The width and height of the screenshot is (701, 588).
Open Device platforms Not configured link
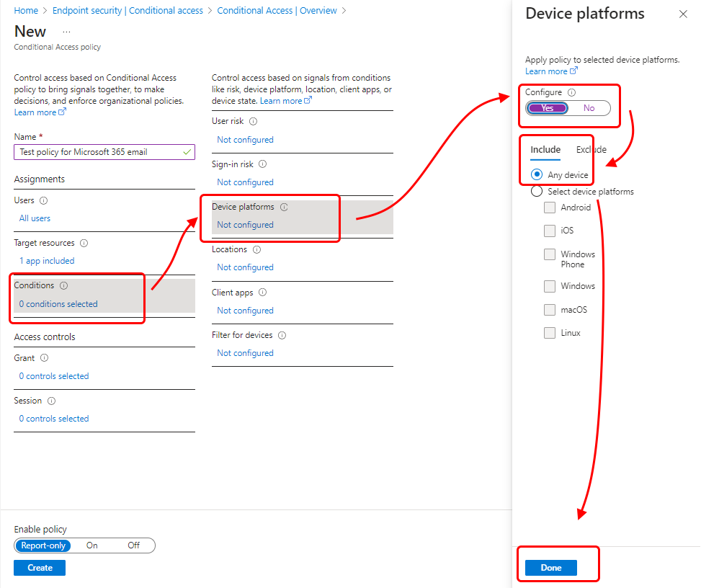(245, 225)
